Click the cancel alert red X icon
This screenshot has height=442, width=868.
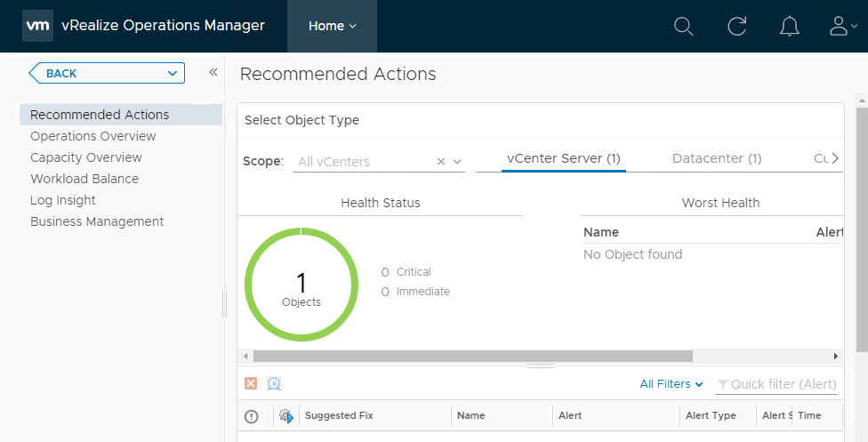[251, 383]
